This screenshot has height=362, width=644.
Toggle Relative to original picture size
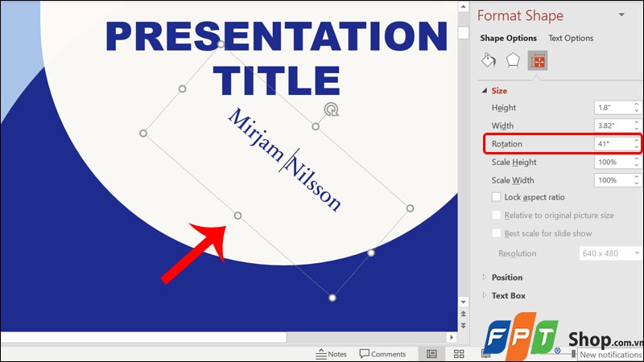(x=496, y=215)
